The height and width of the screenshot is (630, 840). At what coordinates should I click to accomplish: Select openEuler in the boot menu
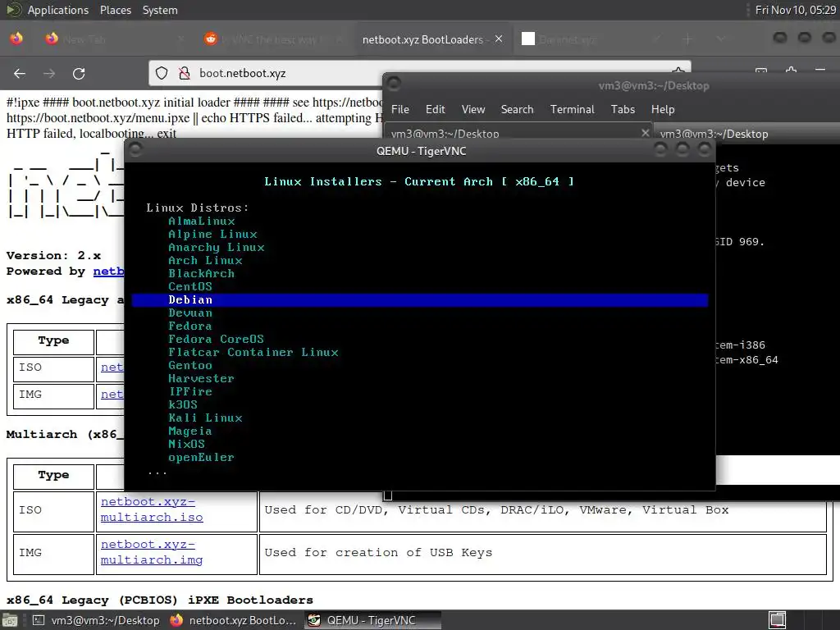tap(202, 458)
